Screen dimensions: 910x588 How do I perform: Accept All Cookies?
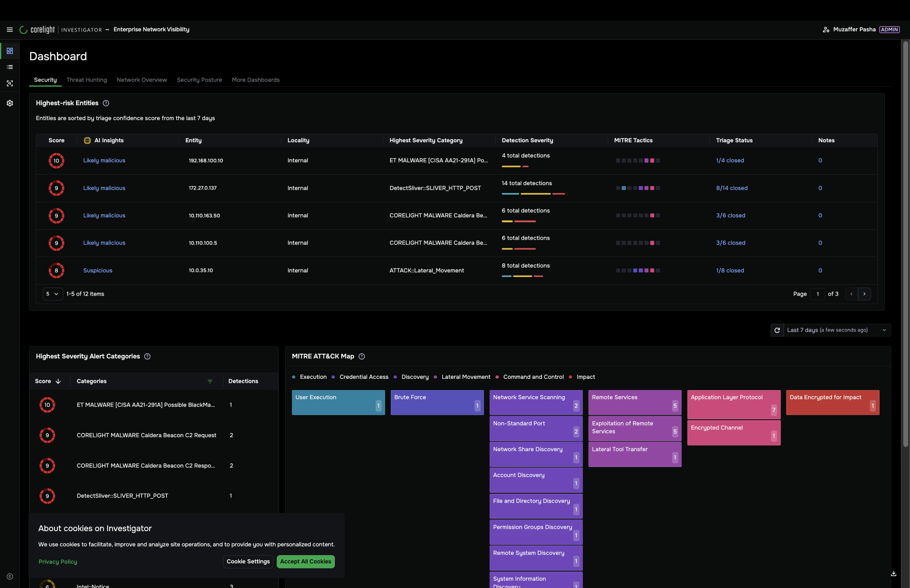pos(306,562)
